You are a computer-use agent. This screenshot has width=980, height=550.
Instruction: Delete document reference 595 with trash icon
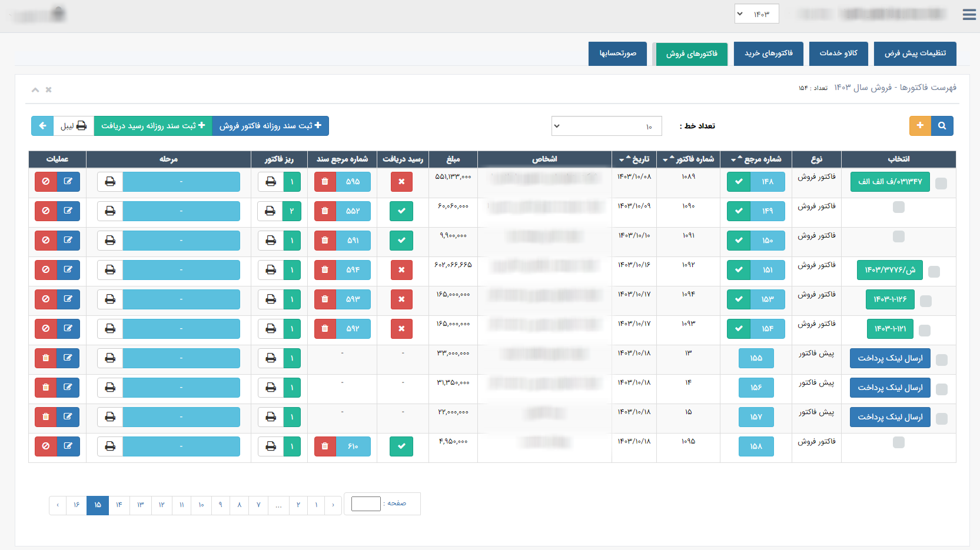pyautogui.click(x=325, y=182)
